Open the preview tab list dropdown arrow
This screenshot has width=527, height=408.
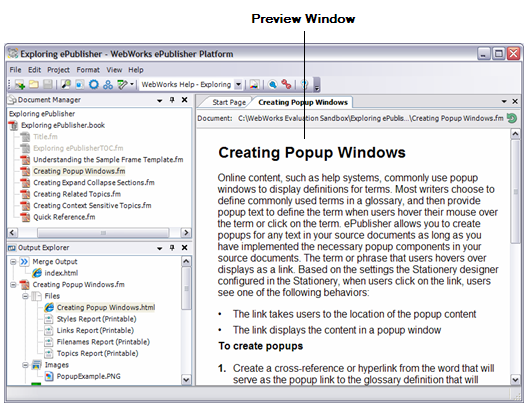click(504, 101)
